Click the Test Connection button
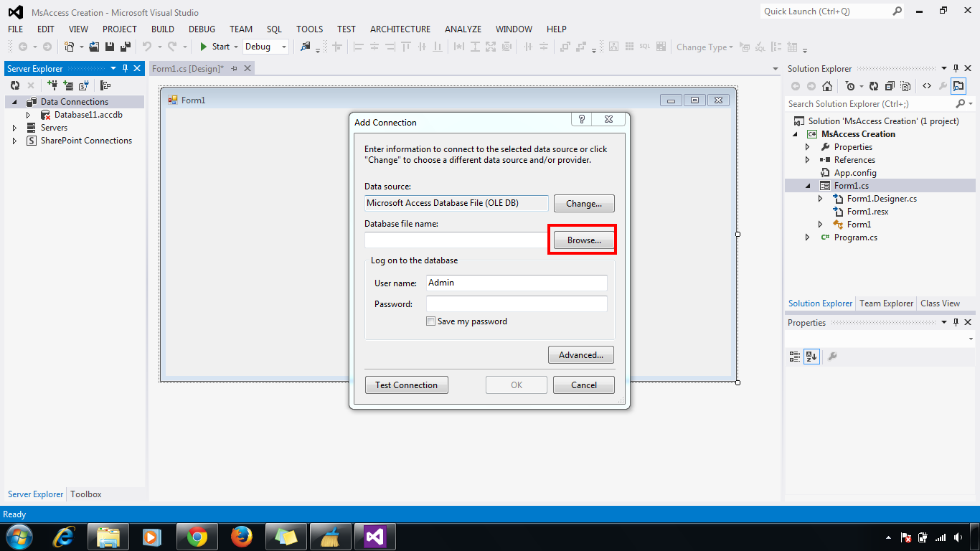 pyautogui.click(x=406, y=385)
